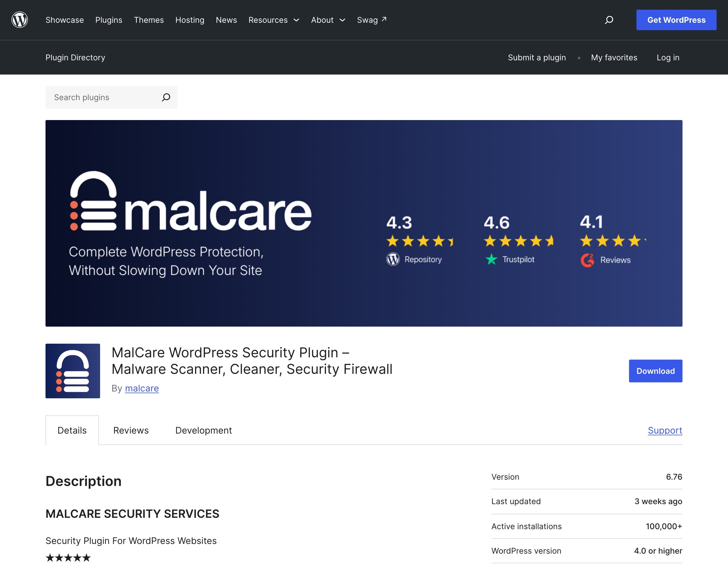This screenshot has width=728, height=569.
Task: Open the Swag external link
Action: pos(372,20)
